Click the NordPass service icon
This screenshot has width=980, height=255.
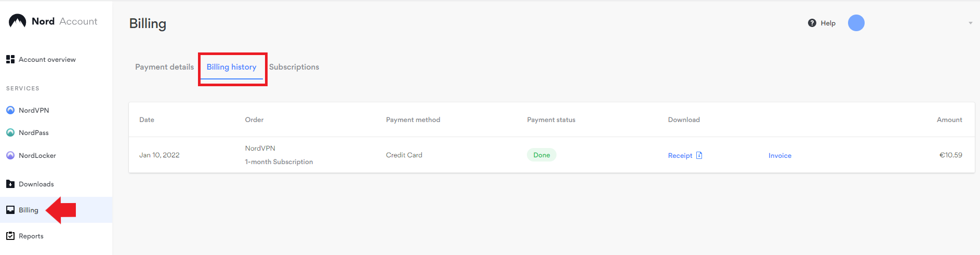[10, 132]
